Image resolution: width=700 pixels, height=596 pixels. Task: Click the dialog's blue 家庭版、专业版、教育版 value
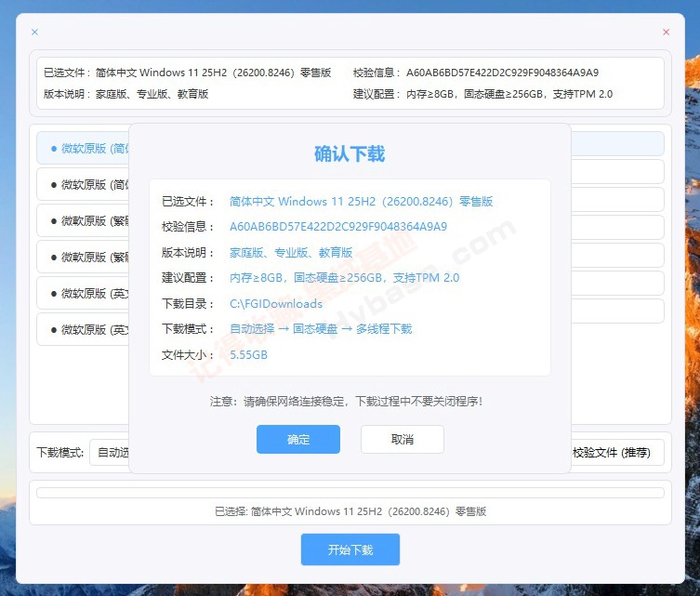tap(291, 253)
